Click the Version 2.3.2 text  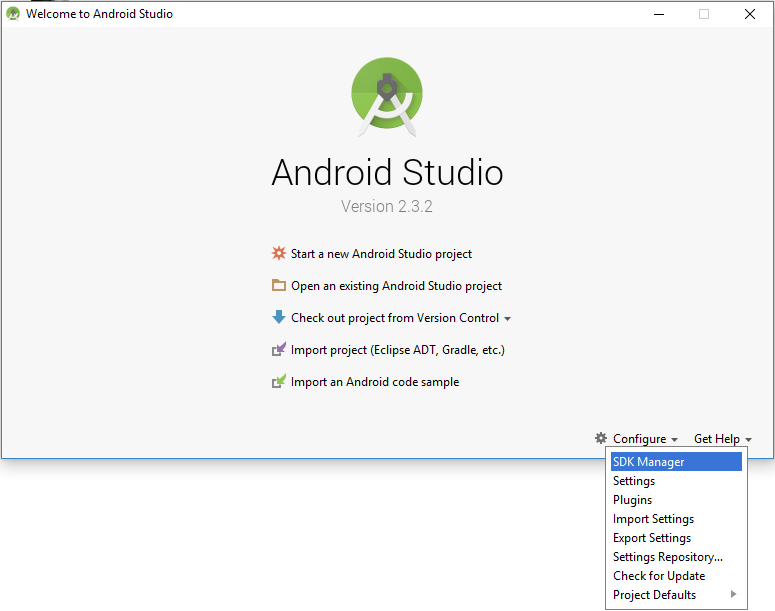point(387,206)
